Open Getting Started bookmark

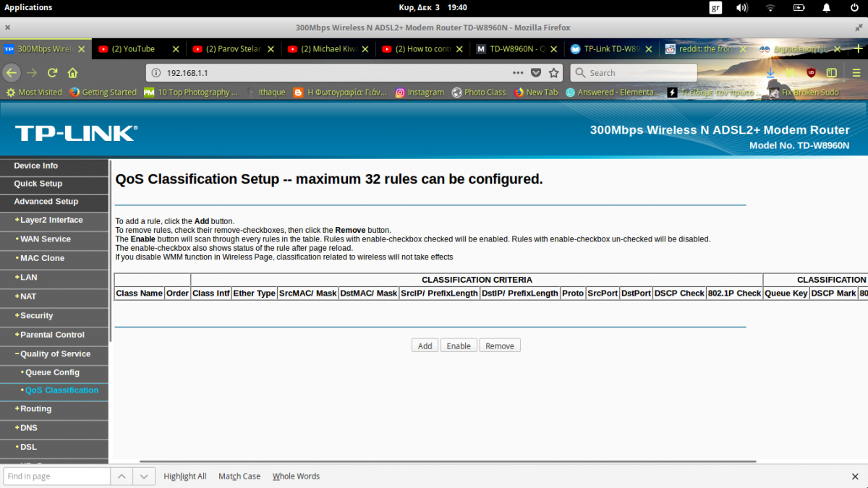[x=103, y=93]
